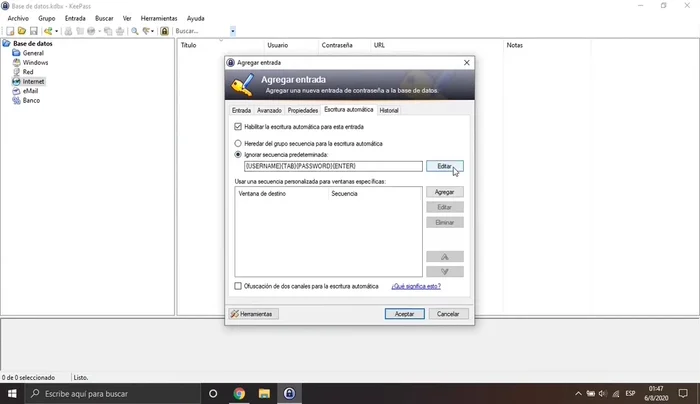Image resolution: width=700 pixels, height=404 pixels.
Task: Click the Show entries toolbar icon
Action: tap(146, 31)
